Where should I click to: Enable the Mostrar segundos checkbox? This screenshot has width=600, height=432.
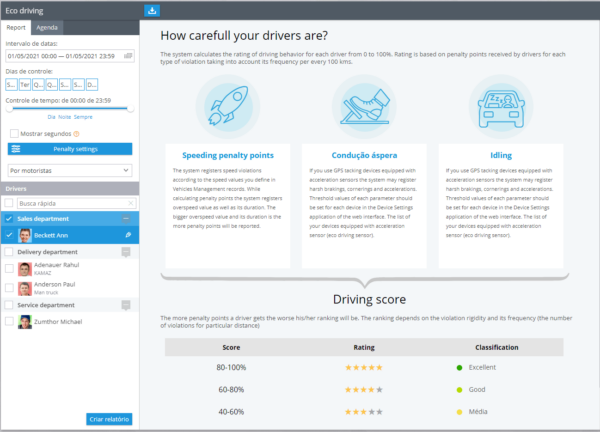[14, 134]
